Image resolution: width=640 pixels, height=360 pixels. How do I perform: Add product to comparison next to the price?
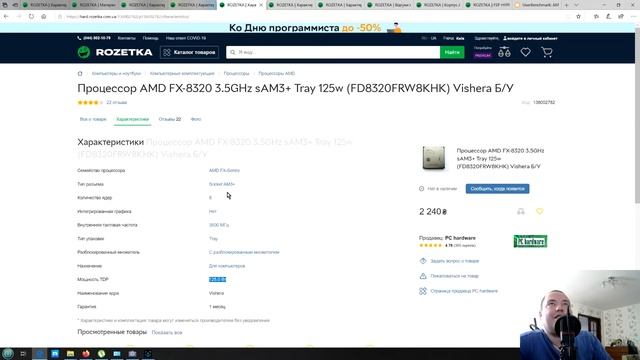pos(521,211)
